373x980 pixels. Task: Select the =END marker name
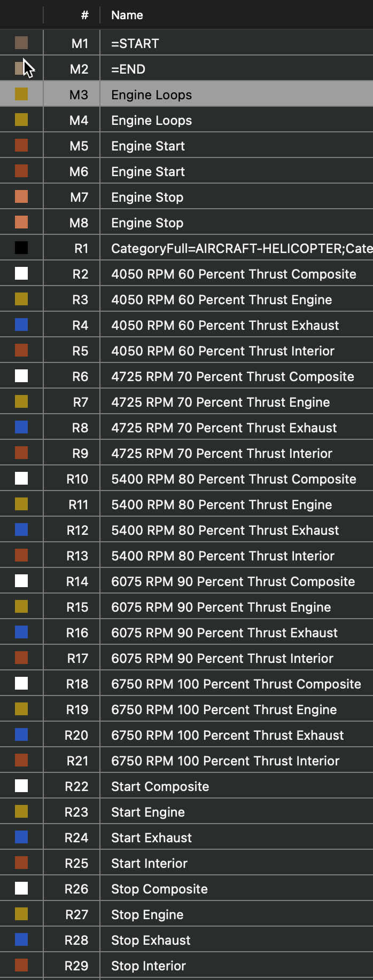coord(128,69)
